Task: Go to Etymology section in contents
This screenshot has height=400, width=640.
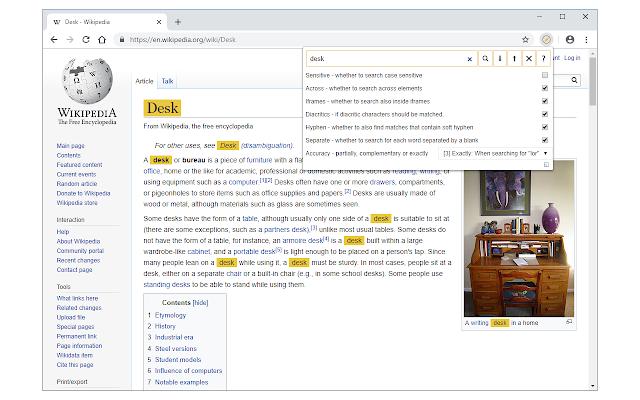Action: 170,316
